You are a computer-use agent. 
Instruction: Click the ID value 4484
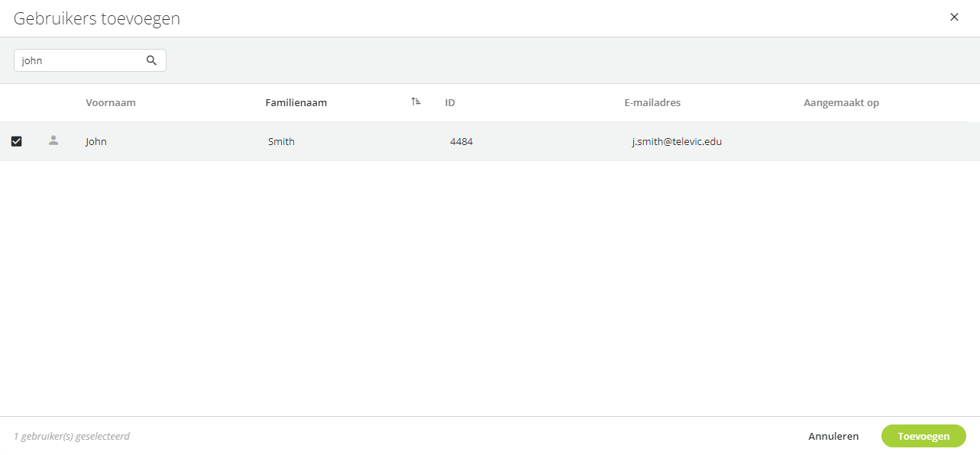tap(461, 141)
